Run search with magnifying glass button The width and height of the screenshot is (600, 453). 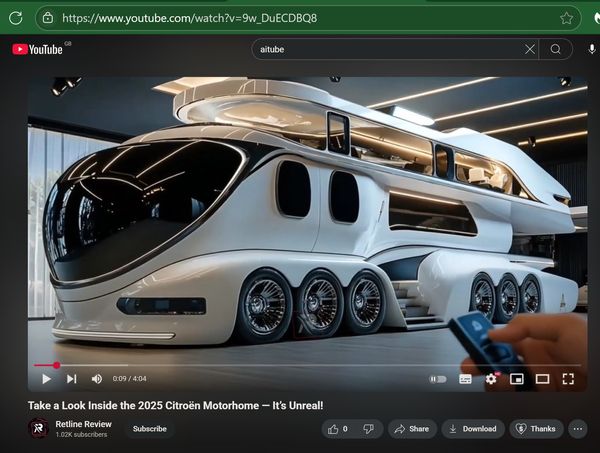pyautogui.click(x=556, y=49)
